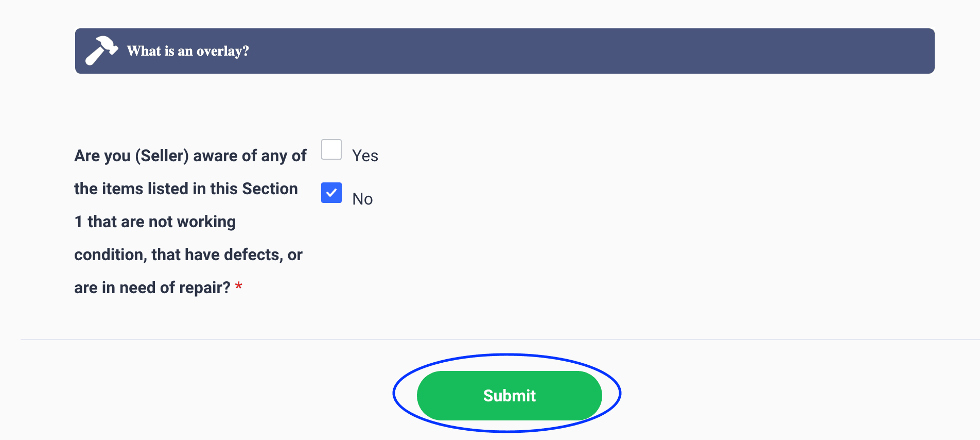The image size is (980, 440).
Task: Click the white "Submit" text label
Action: coord(509,396)
